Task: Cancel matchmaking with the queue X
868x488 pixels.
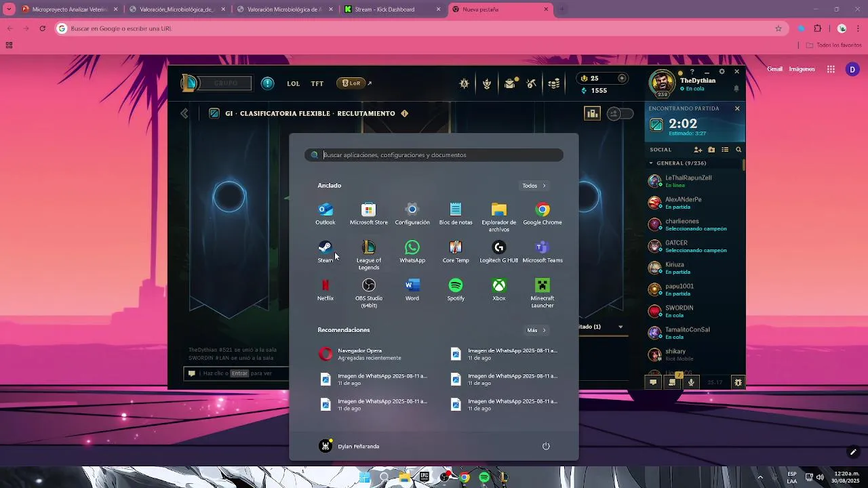Action: [737, 108]
